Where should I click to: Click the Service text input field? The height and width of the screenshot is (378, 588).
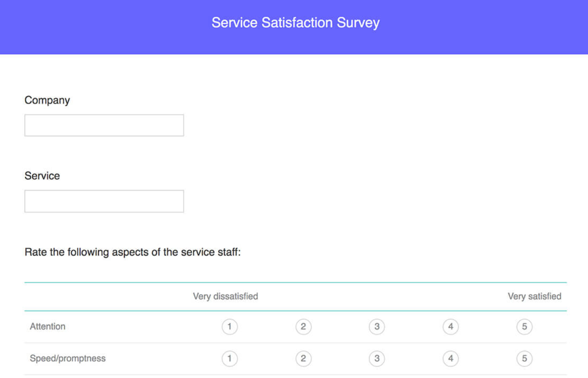pyautogui.click(x=104, y=201)
